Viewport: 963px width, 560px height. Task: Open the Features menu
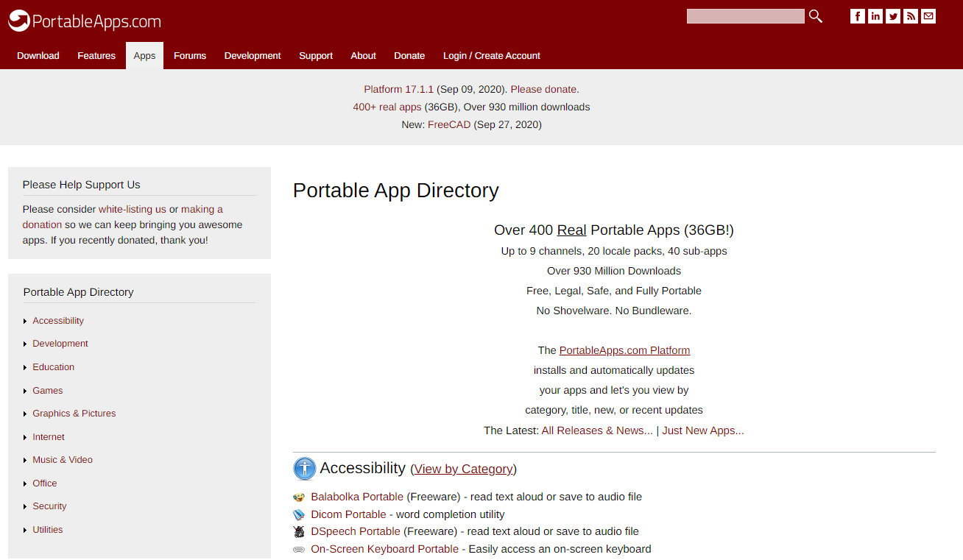point(96,56)
